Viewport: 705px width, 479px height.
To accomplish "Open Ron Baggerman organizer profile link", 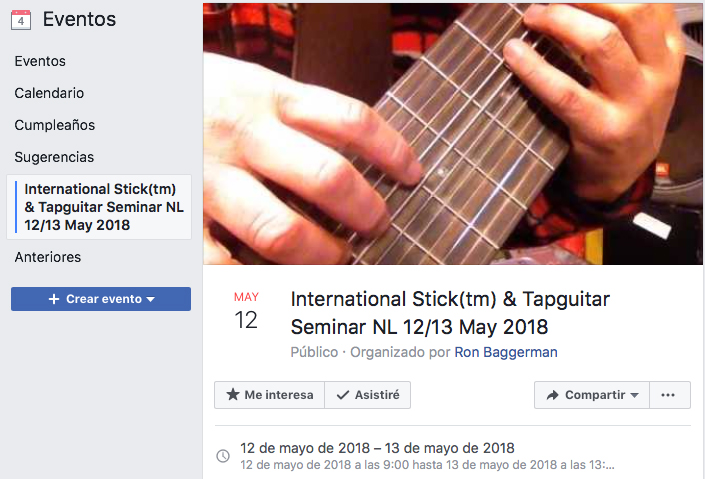I will click(506, 352).
